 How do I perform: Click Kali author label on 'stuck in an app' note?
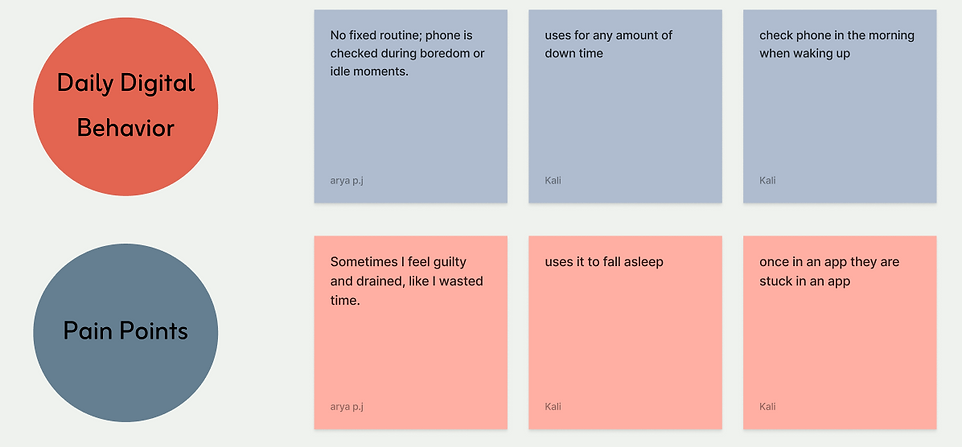point(768,407)
